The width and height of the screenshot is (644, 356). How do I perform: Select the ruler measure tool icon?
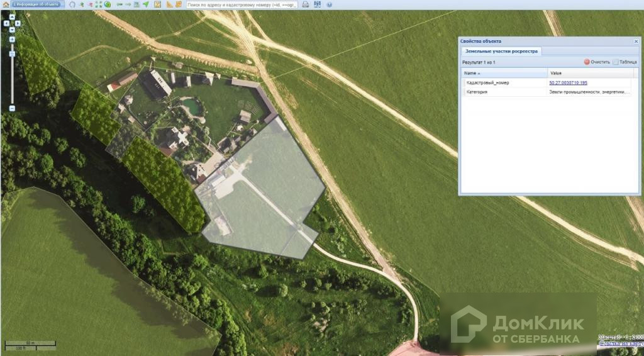click(170, 4)
